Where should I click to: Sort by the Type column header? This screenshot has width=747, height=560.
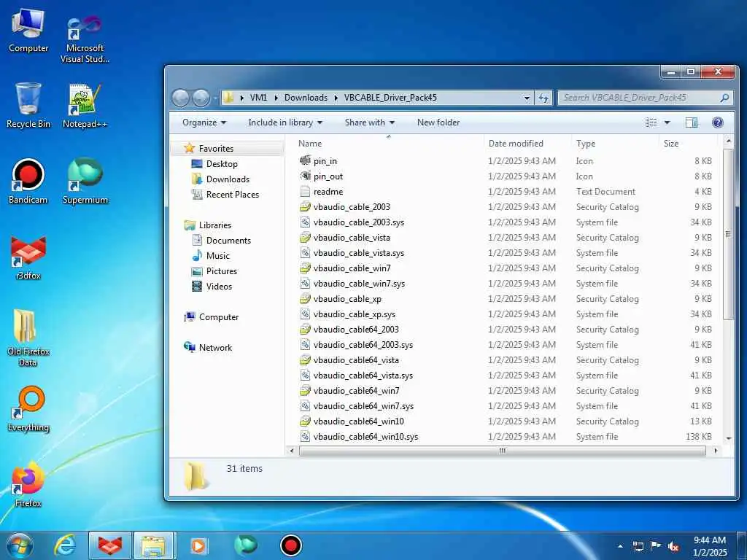615,144
